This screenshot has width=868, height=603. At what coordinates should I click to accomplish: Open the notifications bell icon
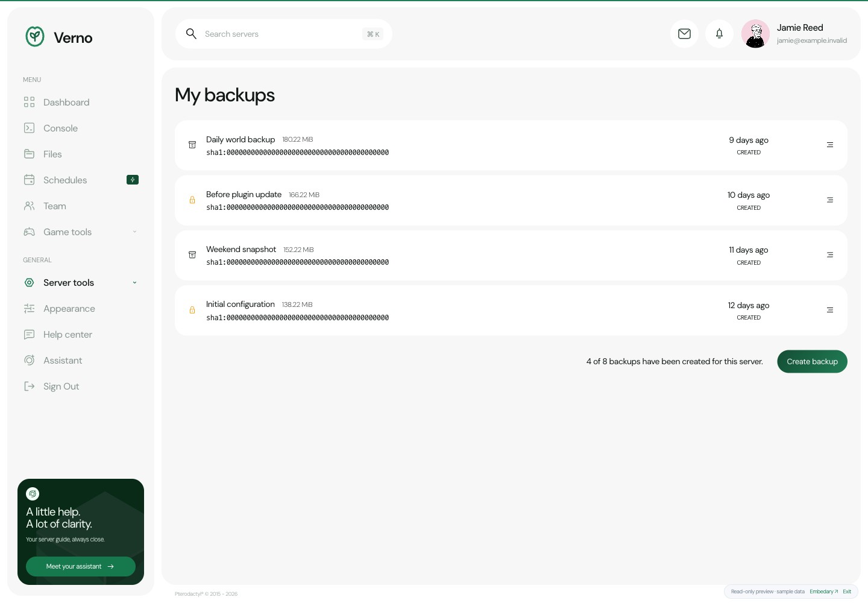point(719,34)
